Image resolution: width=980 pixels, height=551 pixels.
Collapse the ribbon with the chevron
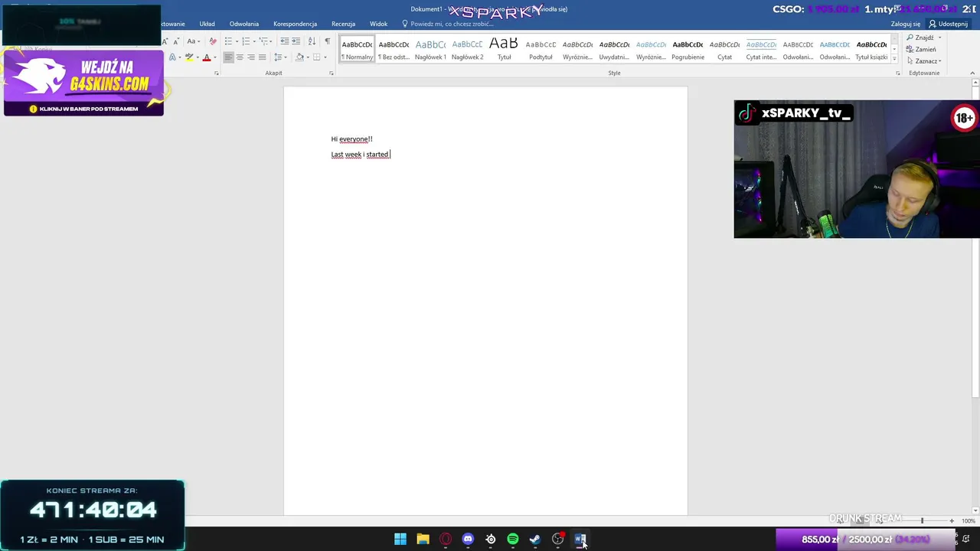point(973,73)
